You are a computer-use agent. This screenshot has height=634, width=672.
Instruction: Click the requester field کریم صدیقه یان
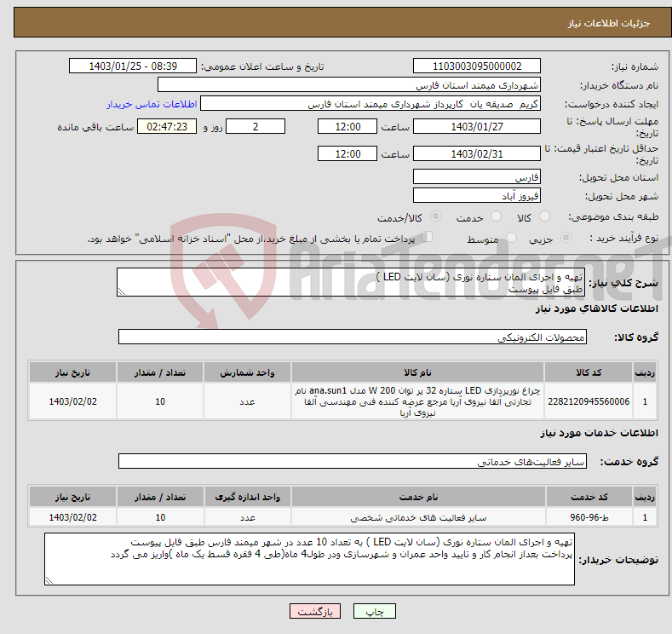click(x=370, y=104)
